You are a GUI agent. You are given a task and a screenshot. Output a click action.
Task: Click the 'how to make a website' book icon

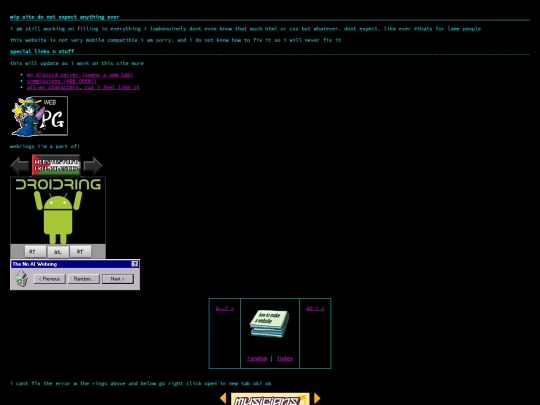point(270,323)
